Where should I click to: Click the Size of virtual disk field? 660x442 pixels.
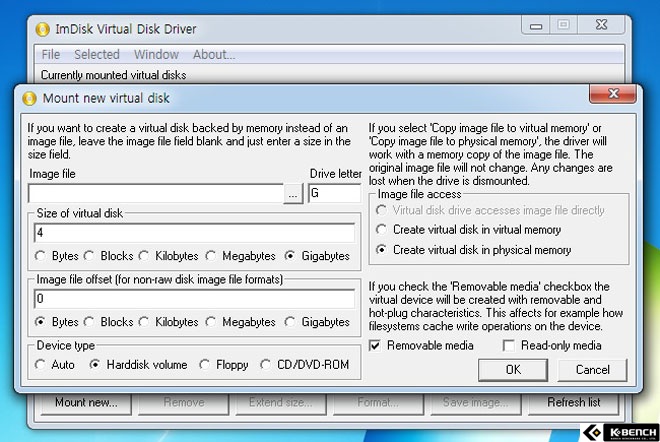tap(194, 233)
